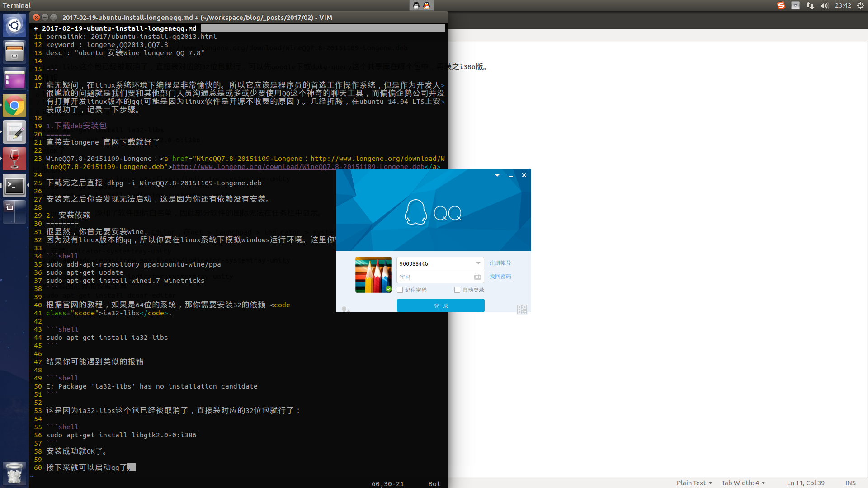The width and height of the screenshot is (868, 488).
Task: Expand the QQ account list dropdown
Action: (478, 263)
